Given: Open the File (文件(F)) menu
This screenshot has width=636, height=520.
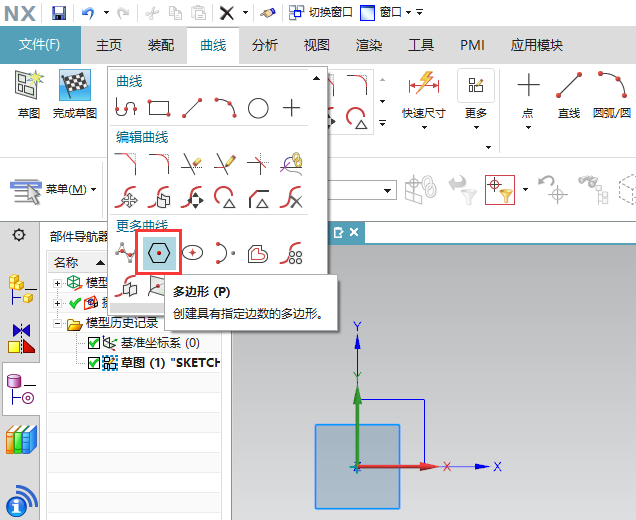Looking at the screenshot, I should tap(40, 45).
